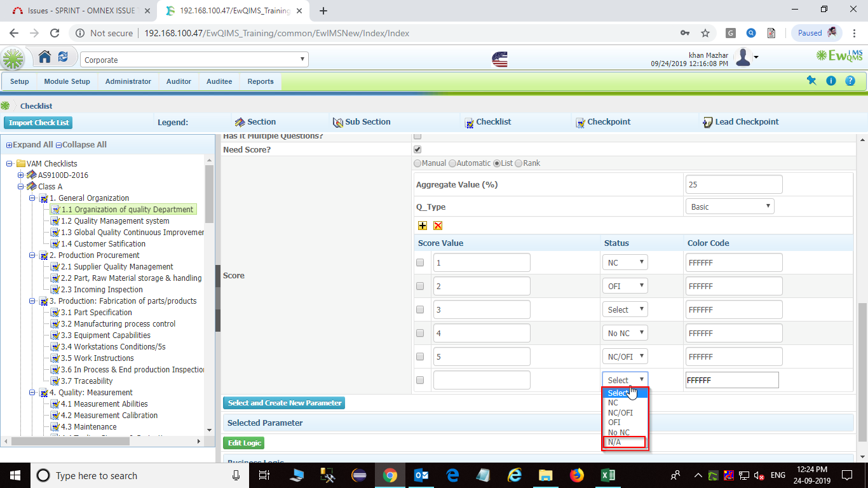Select the Rank score radio button
Screen dimensions: 868x488
tap(519, 163)
